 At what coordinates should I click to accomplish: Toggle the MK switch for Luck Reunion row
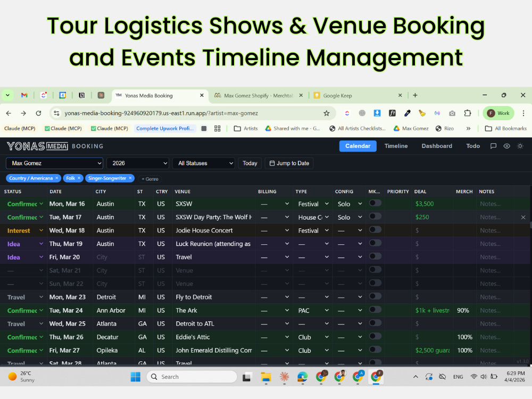[x=375, y=243]
